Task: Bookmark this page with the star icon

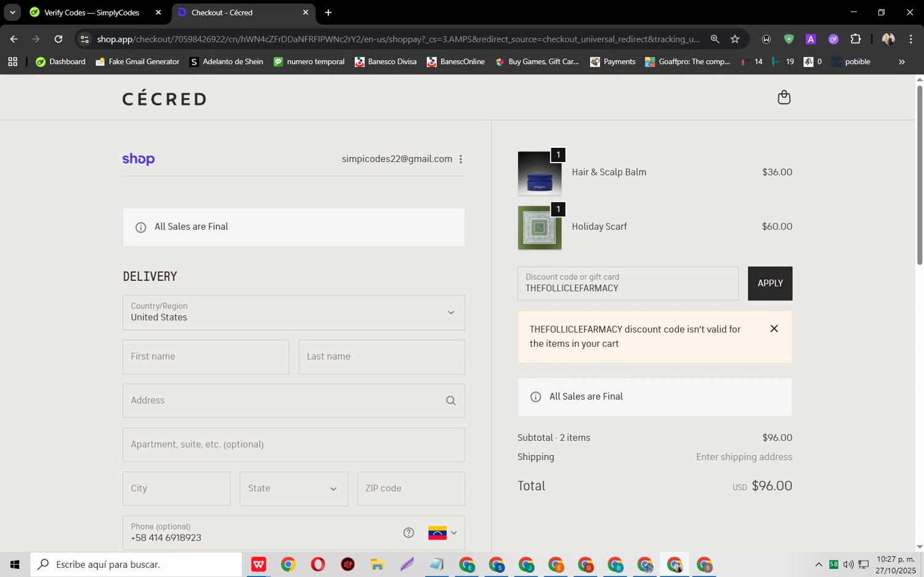Action: point(735,39)
